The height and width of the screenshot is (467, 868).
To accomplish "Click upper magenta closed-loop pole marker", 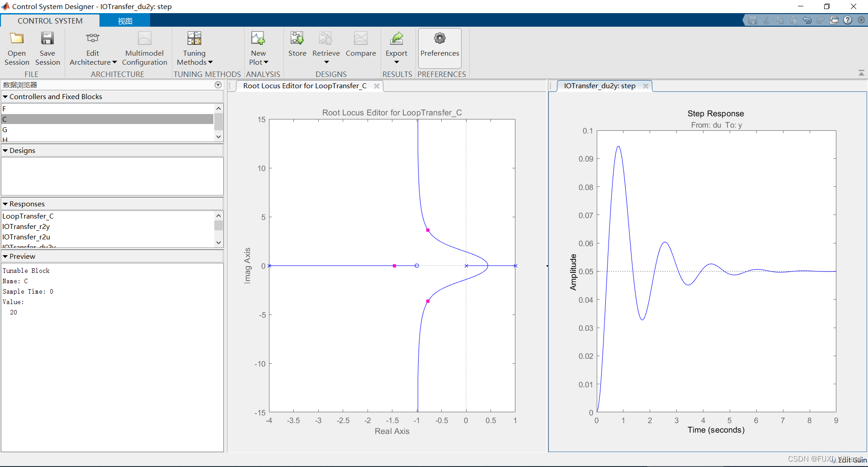I will (x=428, y=230).
